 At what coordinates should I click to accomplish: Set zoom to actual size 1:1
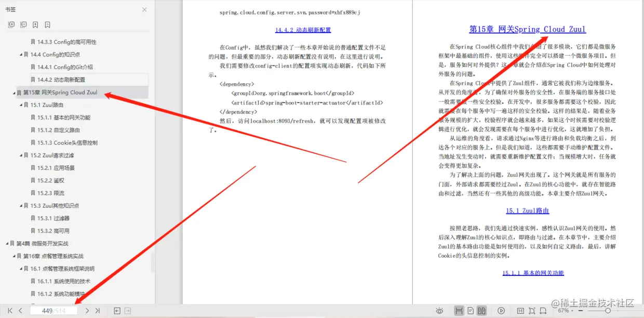coord(520,311)
